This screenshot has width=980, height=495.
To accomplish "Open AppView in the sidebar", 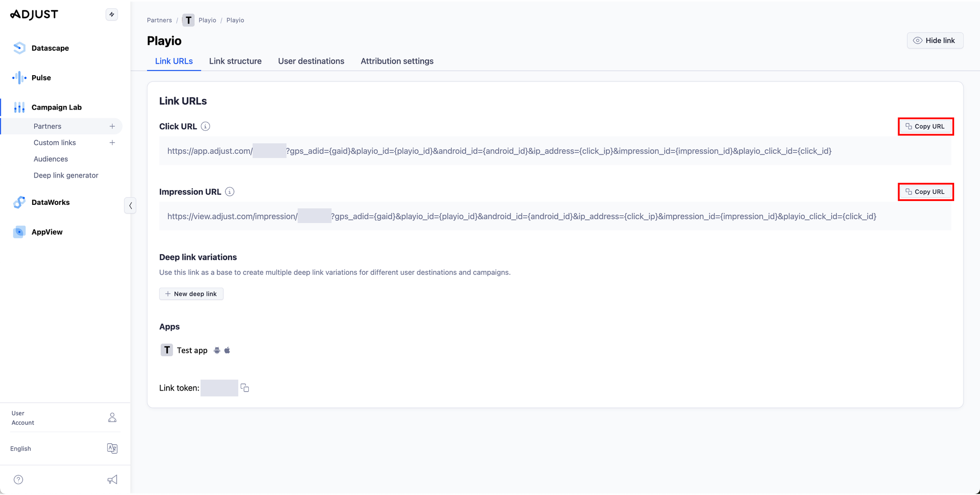I will coord(47,232).
